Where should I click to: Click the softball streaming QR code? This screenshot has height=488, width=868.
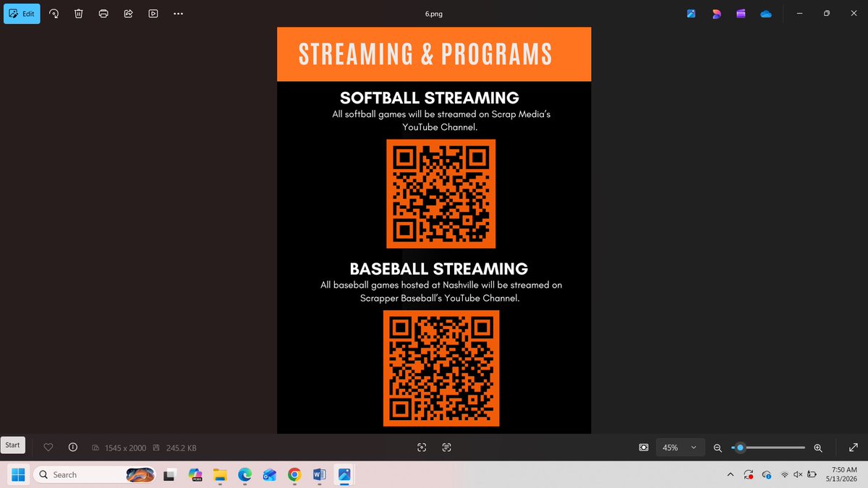coord(441,194)
